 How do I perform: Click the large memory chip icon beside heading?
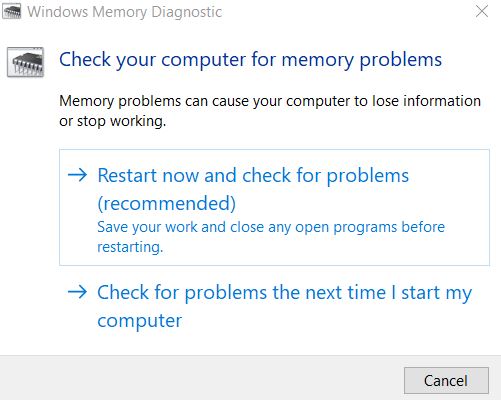click(25, 62)
